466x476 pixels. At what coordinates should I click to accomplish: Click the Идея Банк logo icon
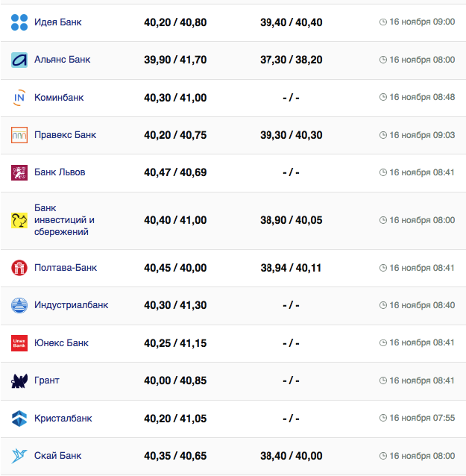pyautogui.click(x=19, y=22)
